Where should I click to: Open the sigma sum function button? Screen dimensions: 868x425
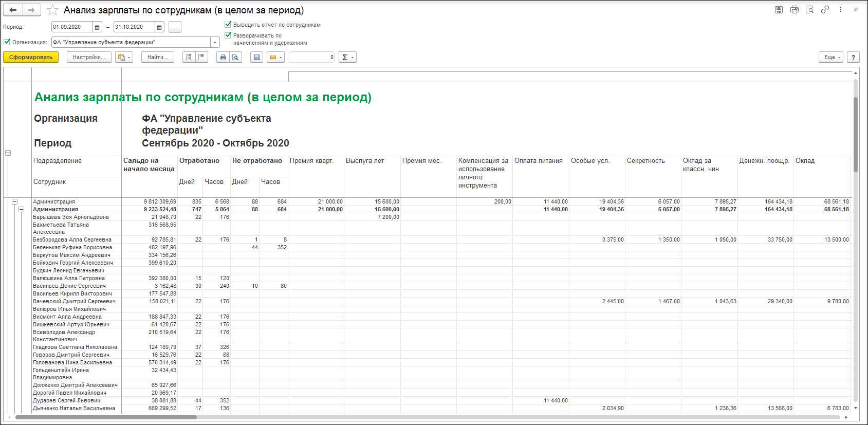(x=347, y=58)
